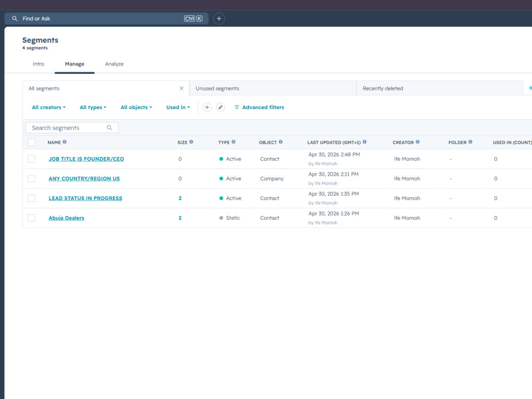532x399 pixels.
Task: Click the Advanced filters lines icon
Action: 237,107
